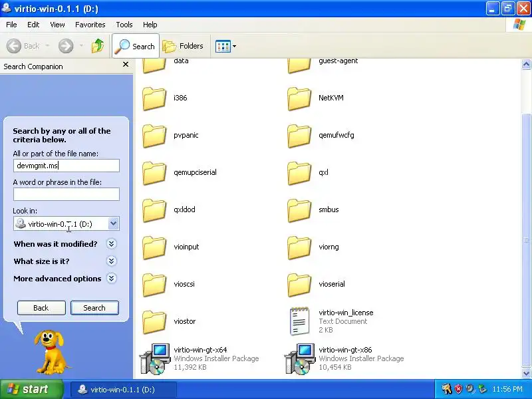Viewport: 532px width, 399px height.
Task: Click the qemupciserial folder name
Action: 195,172
